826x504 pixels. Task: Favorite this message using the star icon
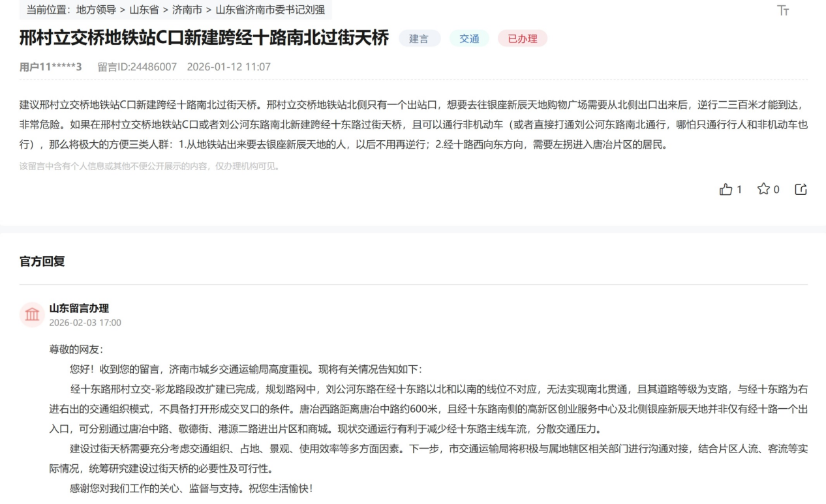(x=765, y=189)
